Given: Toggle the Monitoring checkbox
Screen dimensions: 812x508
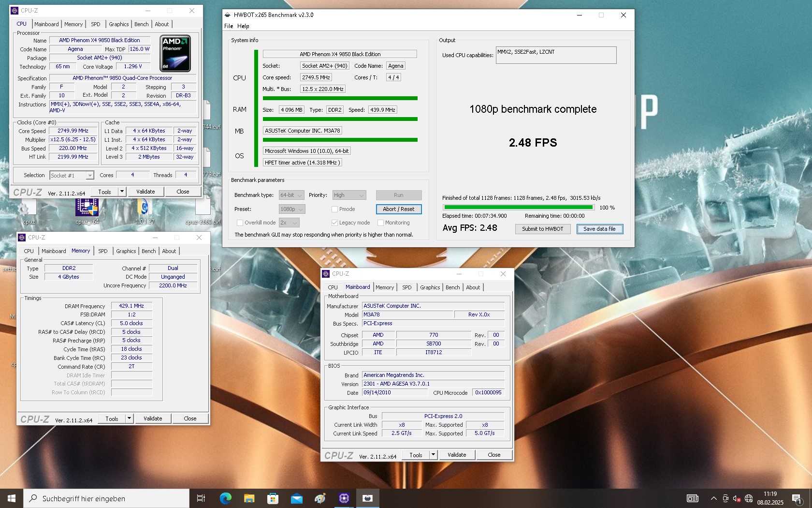Looking at the screenshot, I should tap(380, 223).
